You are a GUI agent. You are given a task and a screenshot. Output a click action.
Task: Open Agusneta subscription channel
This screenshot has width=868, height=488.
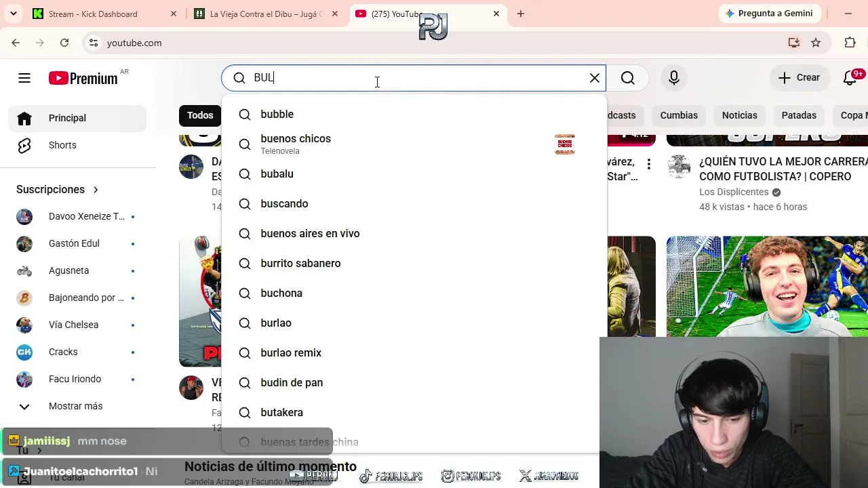[x=77, y=270]
